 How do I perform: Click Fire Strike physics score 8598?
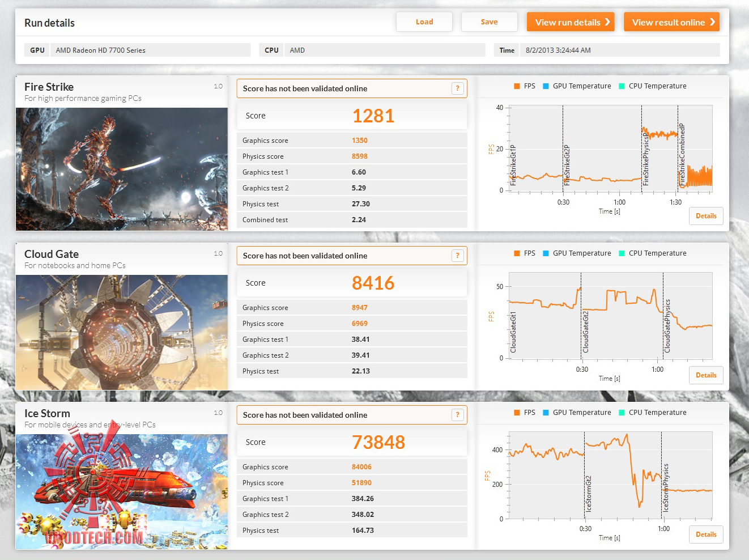coord(360,156)
